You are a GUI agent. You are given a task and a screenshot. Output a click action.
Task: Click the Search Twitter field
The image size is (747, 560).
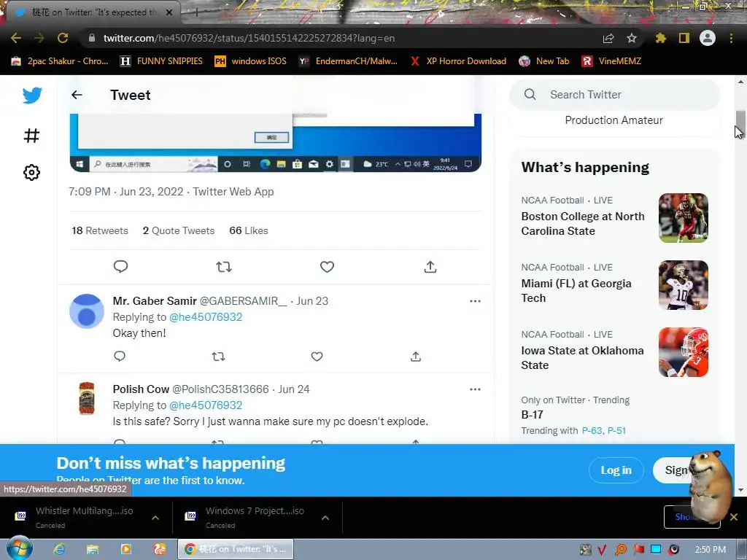(614, 94)
